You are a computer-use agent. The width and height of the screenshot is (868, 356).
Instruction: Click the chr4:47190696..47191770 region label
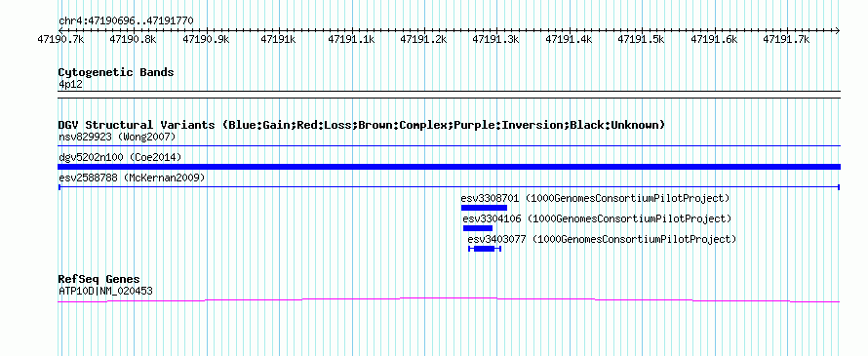pyautogui.click(x=126, y=20)
